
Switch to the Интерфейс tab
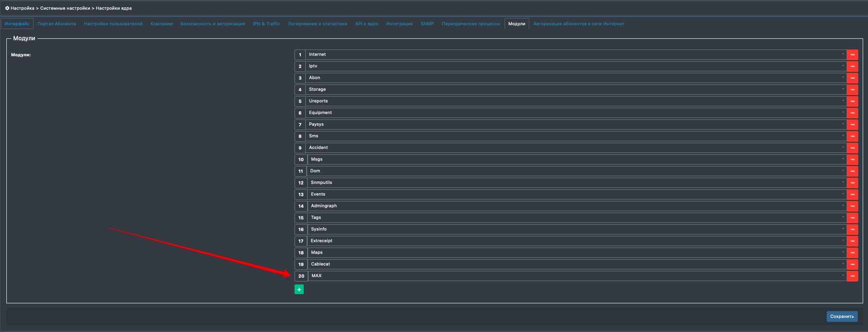(x=17, y=24)
